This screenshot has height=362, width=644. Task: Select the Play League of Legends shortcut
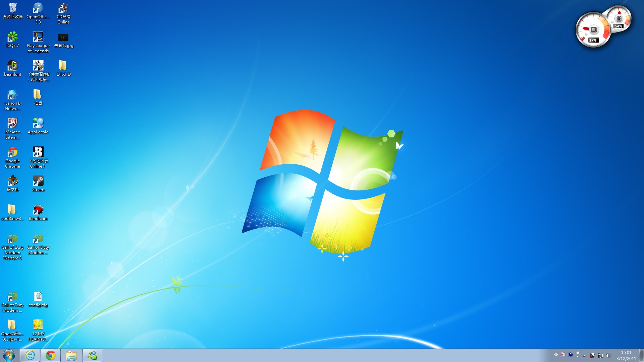click(x=38, y=42)
